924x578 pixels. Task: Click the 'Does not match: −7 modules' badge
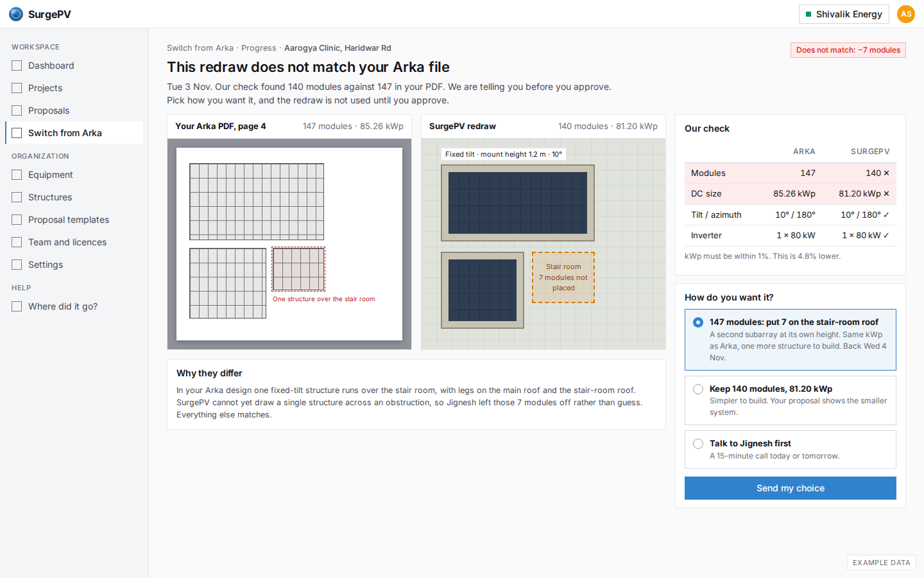[848, 50]
